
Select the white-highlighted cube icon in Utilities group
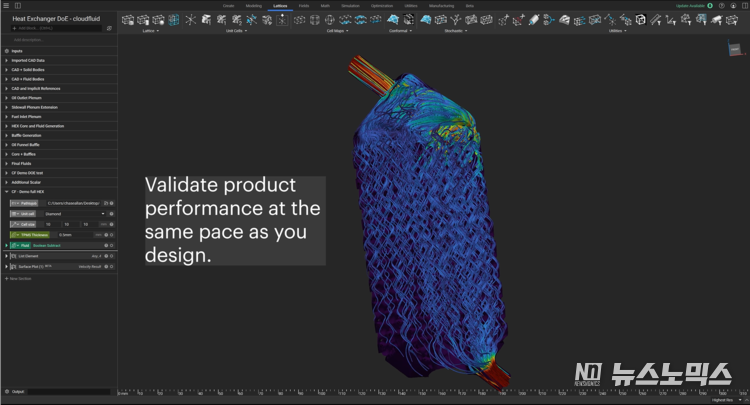(640, 20)
